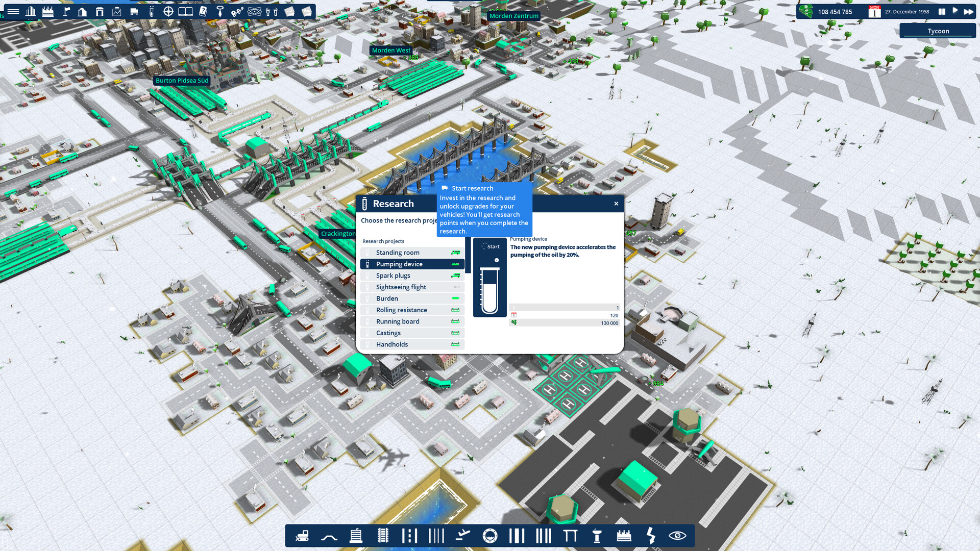
Task: Open the lines overview flag icon
Action: click(x=66, y=11)
